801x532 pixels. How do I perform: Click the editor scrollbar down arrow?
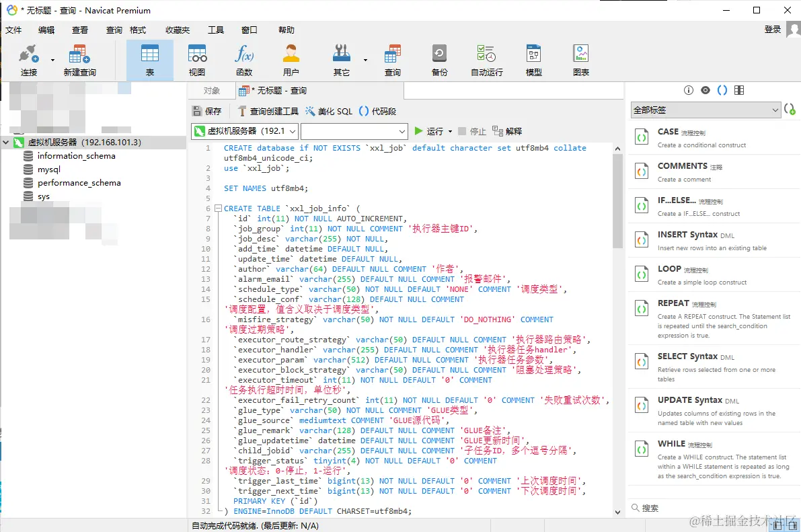point(617,512)
